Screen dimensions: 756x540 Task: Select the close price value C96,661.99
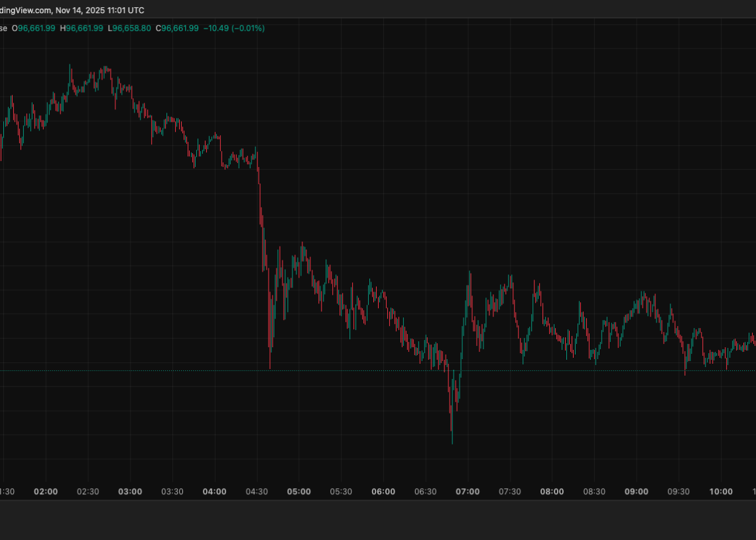coord(178,28)
